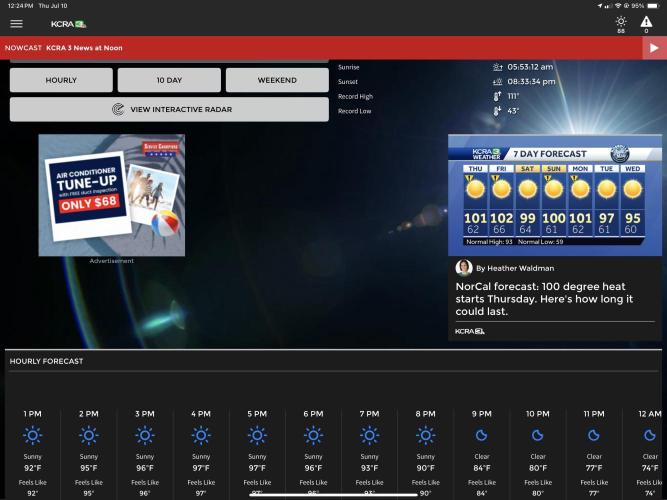Select Wednesday's high 95 in 7 day forecast
This screenshot has width=667, height=500.
633,218
